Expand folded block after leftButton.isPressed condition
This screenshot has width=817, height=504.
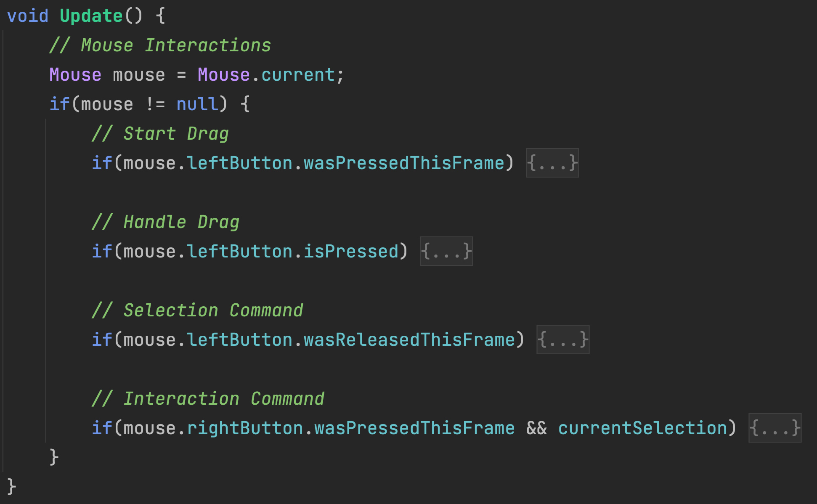pos(446,251)
